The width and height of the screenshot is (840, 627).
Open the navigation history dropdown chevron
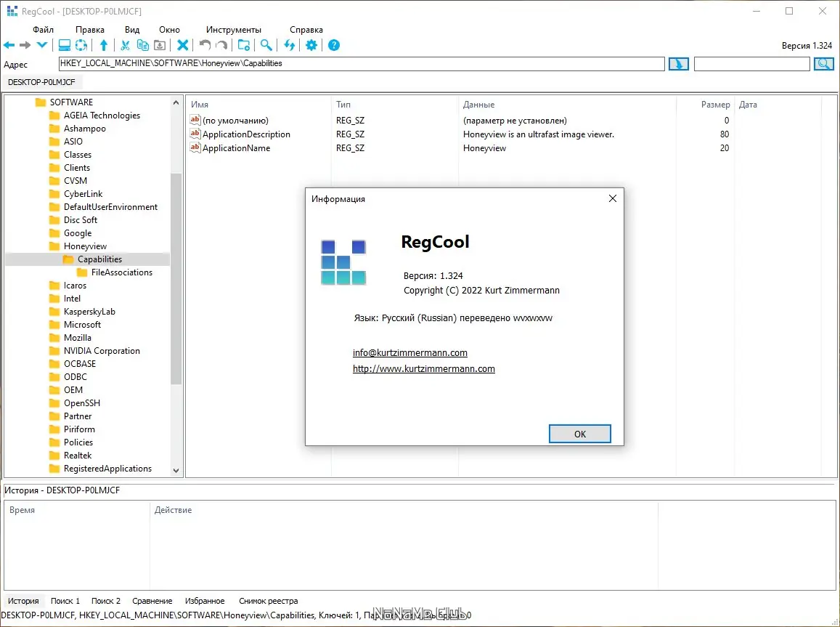tap(42, 46)
